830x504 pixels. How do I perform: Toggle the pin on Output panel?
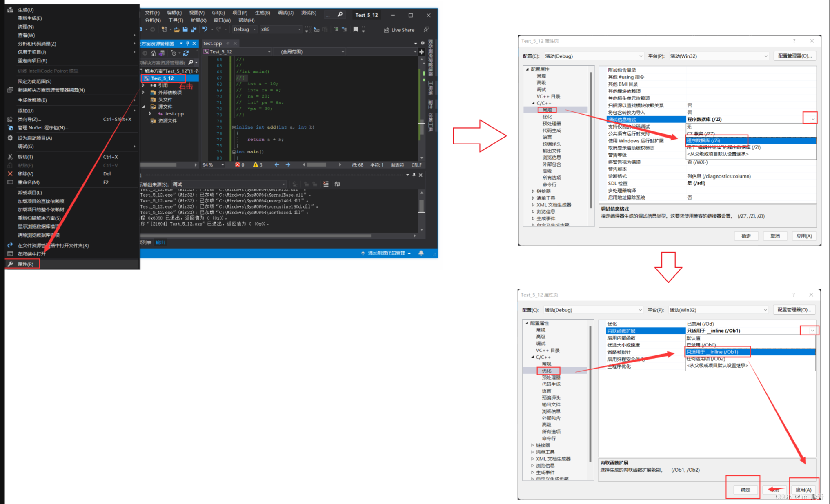click(x=414, y=175)
